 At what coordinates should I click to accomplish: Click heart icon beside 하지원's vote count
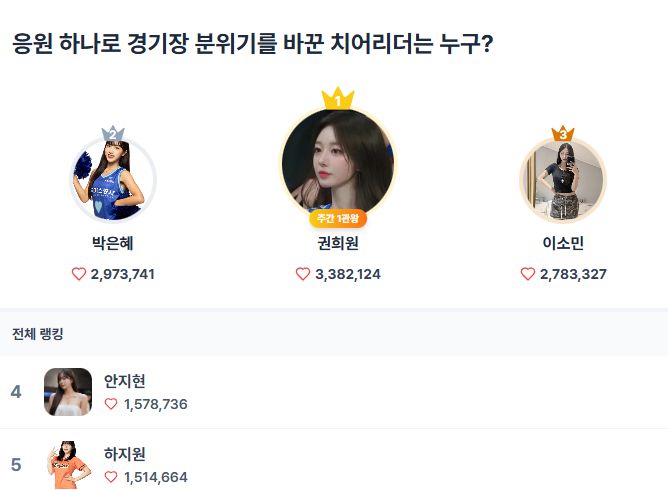point(112,477)
